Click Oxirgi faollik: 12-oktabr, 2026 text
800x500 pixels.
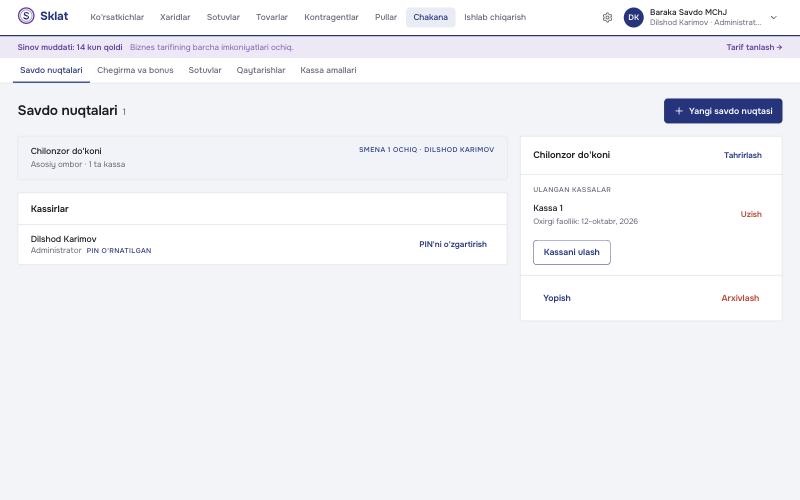(585, 221)
